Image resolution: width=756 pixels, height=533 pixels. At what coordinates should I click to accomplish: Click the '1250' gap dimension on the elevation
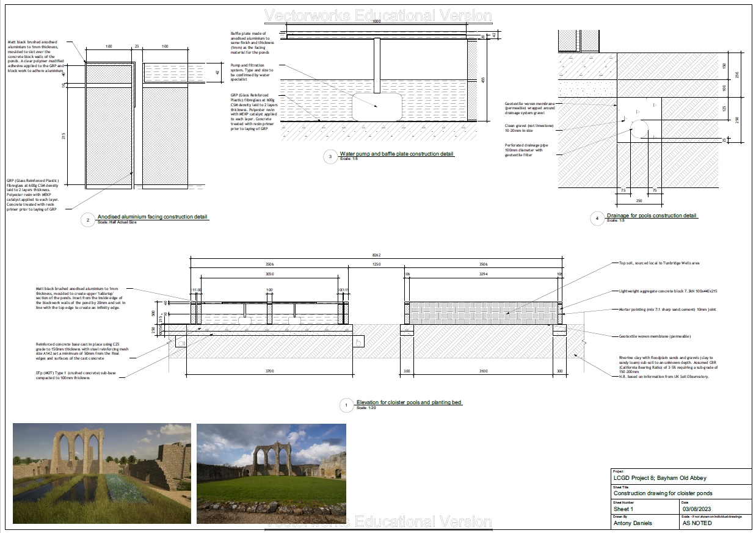377,264
